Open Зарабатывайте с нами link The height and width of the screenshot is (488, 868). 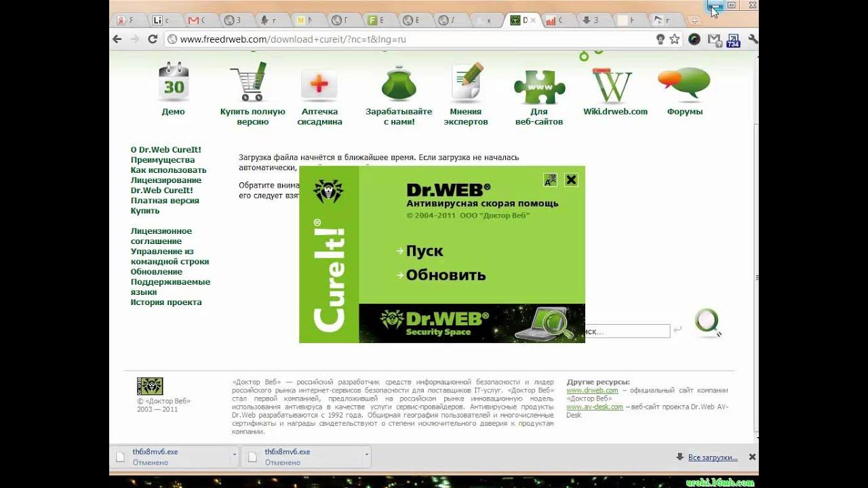[x=399, y=117]
